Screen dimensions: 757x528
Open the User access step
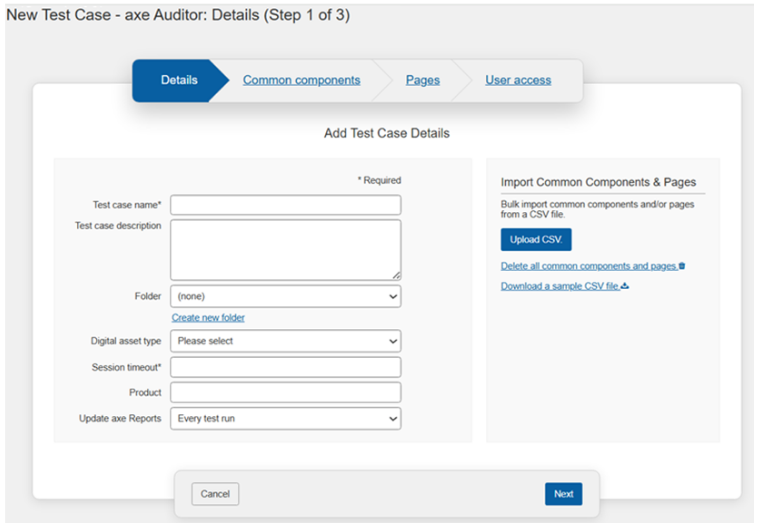pyautogui.click(x=518, y=80)
